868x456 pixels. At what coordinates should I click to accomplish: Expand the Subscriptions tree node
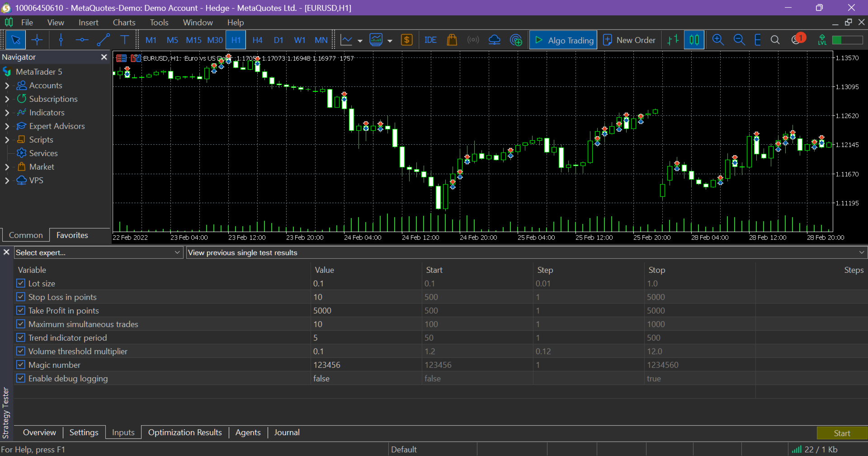click(7, 99)
